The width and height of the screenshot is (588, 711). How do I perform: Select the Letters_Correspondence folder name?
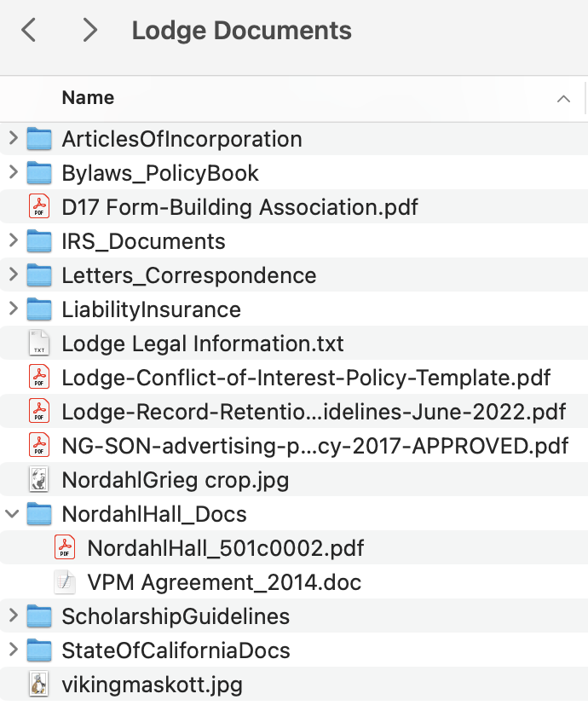tap(189, 275)
